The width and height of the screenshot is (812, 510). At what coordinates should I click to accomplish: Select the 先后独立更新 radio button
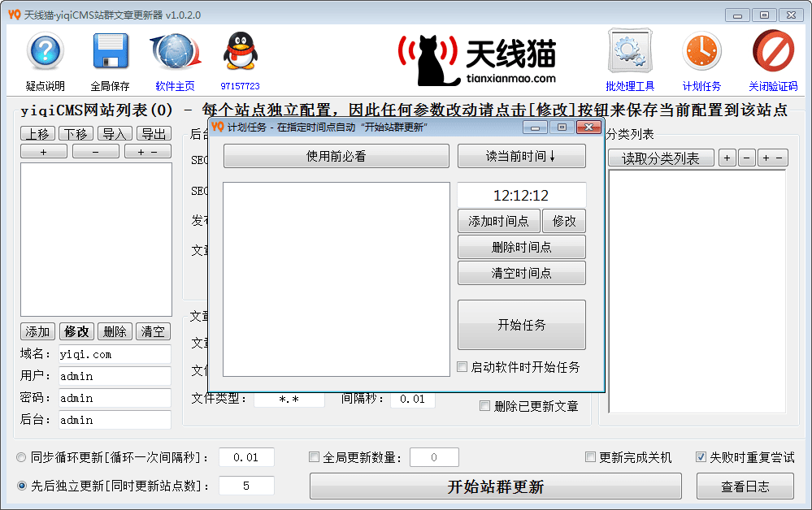(x=21, y=486)
